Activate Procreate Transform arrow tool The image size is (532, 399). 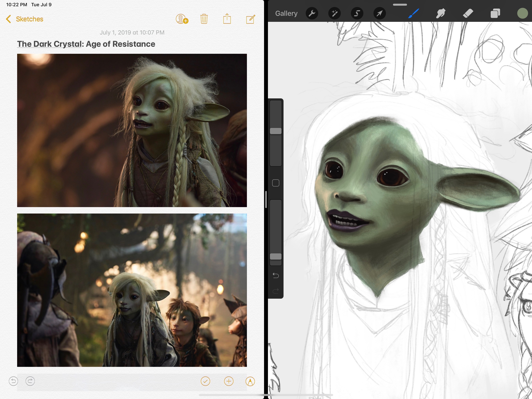[380, 13]
